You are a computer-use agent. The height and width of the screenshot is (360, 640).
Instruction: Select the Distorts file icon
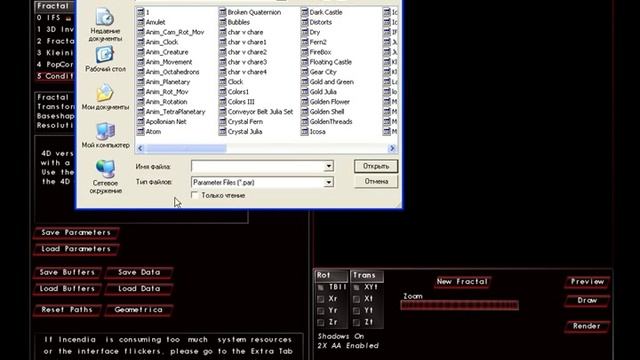[x=305, y=22]
